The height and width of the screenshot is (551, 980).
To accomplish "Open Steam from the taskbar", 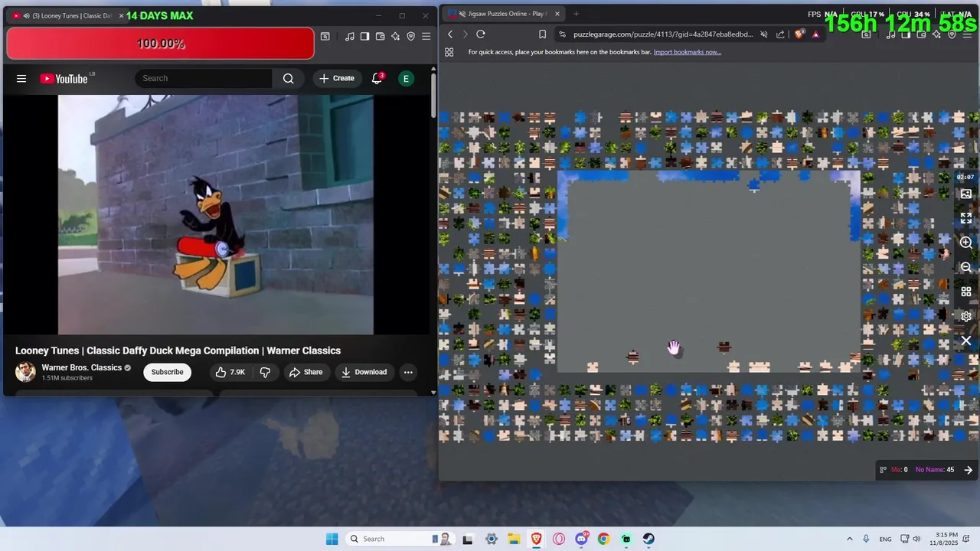I will click(x=648, y=539).
